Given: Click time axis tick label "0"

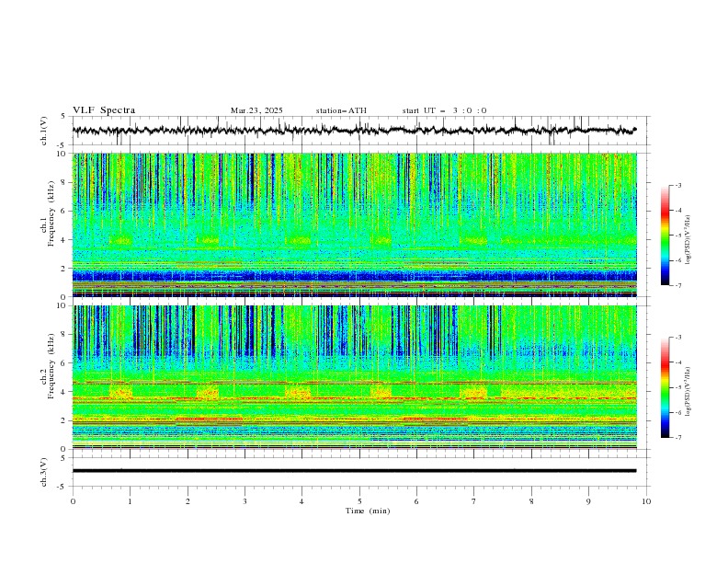Looking at the screenshot, I should coord(73,501).
